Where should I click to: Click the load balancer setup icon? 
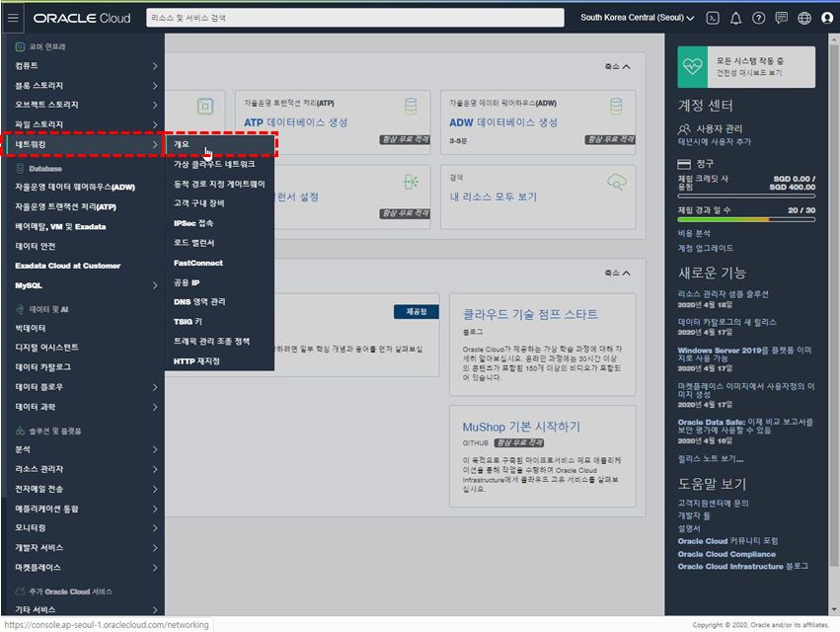[411, 182]
